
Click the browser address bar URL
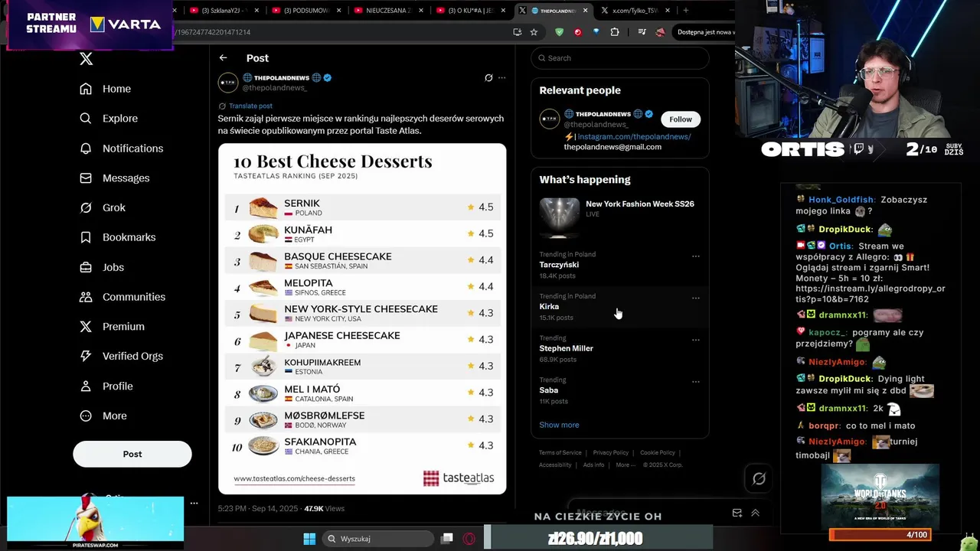pyautogui.click(x=214, y=32)
